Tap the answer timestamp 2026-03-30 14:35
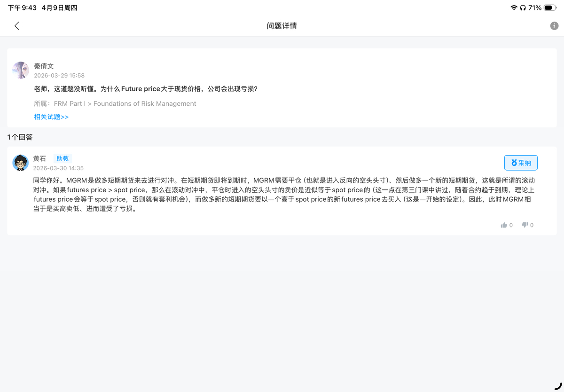The width and height of the screenshot is (564, 392). tap(58, 168)
